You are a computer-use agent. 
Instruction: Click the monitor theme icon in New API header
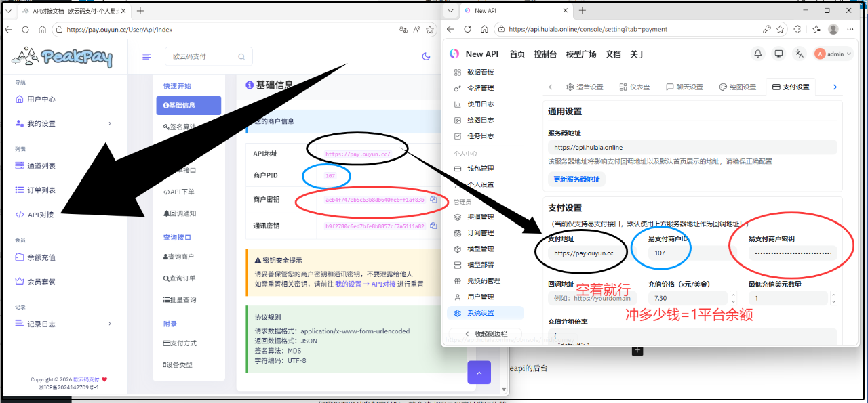(x=779, y=54)
